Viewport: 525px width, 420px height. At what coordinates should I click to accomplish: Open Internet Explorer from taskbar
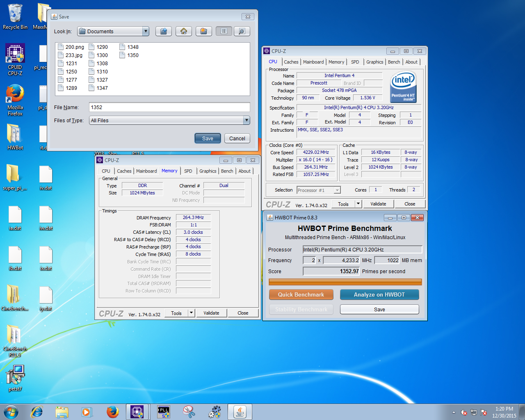(37, 412)
